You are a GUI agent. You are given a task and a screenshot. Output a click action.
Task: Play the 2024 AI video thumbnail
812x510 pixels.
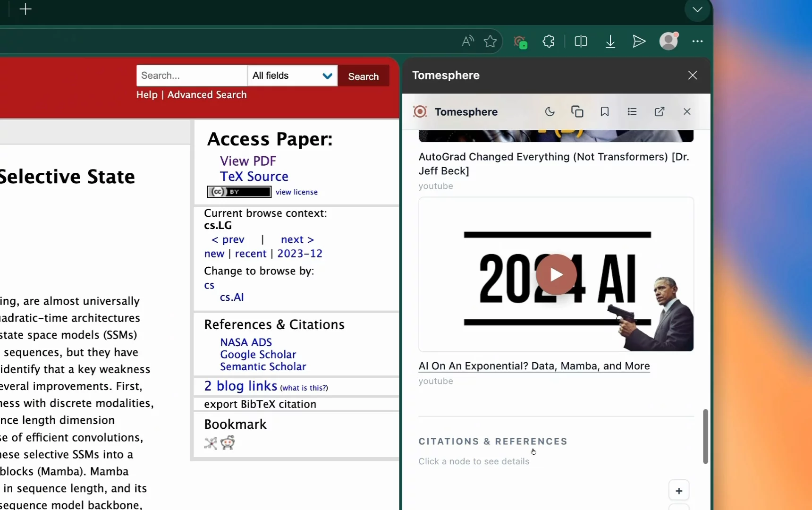(x=556, y=274)
